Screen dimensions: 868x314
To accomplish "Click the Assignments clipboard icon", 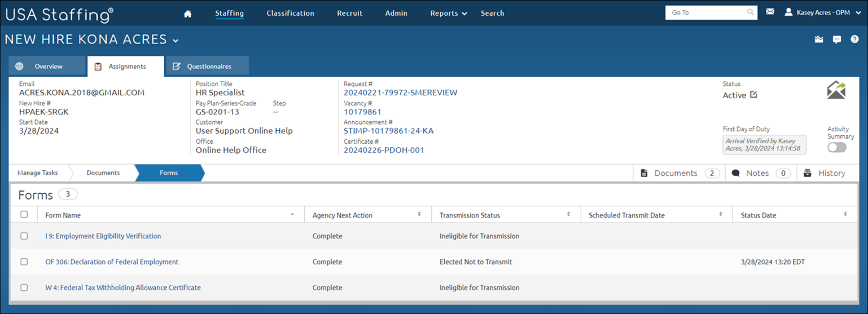I will 98,67.
